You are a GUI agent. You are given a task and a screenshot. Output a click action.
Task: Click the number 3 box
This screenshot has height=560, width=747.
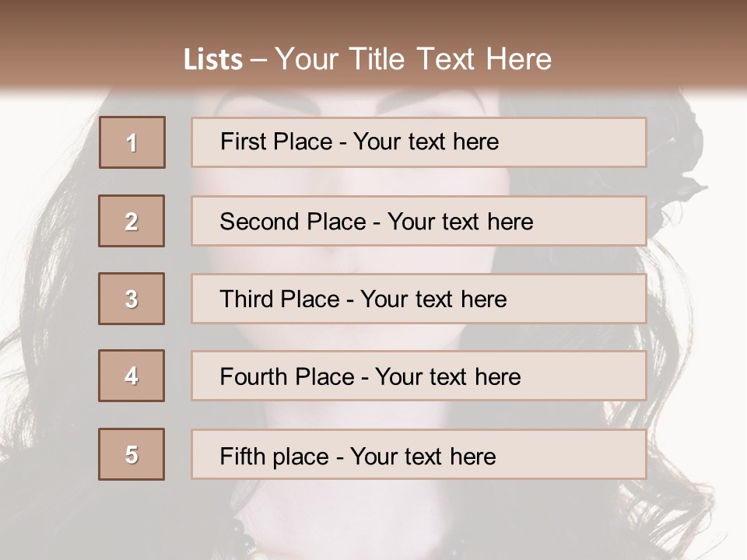132,299
